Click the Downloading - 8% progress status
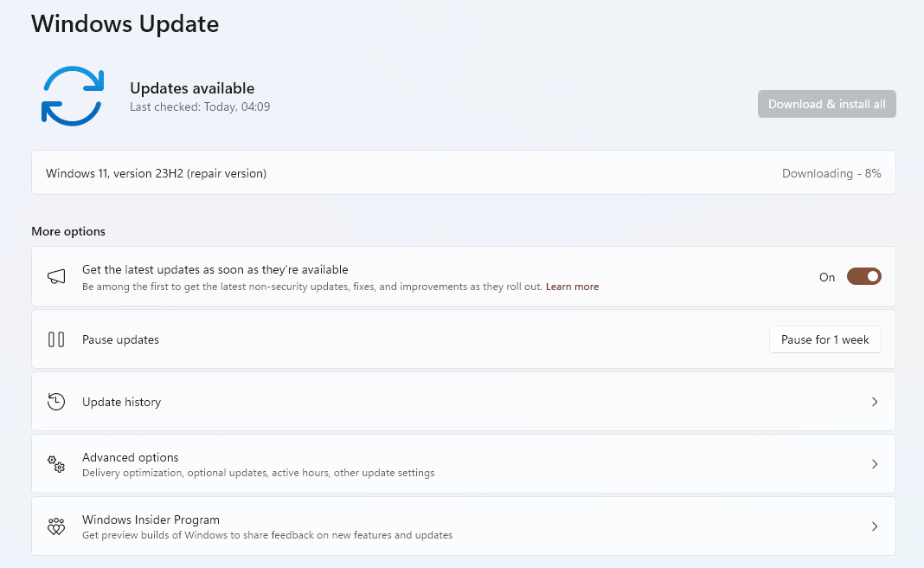This screenshot has width=924, height=568. click(831, 173)
